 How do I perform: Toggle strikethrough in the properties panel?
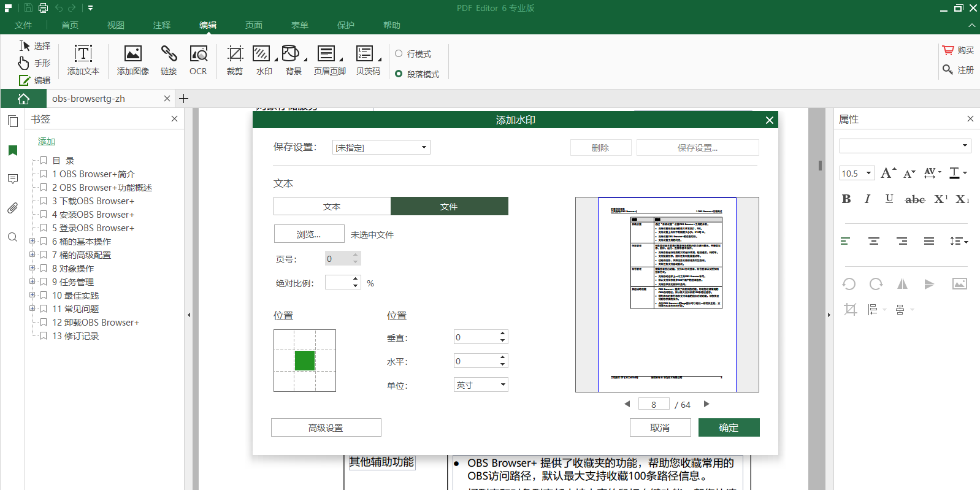click(915, 199)
